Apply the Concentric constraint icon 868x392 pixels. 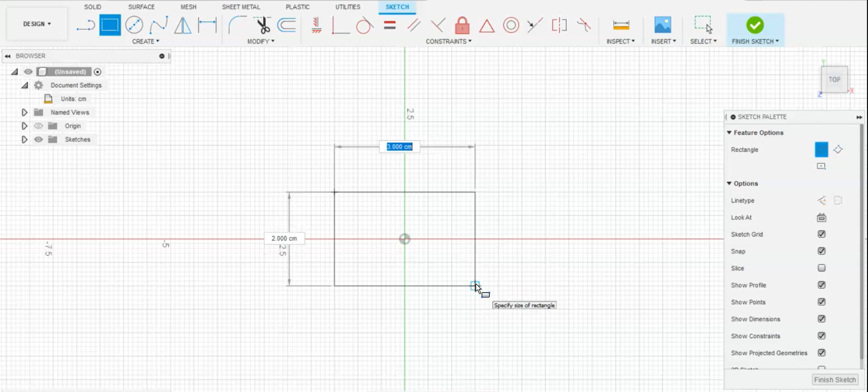coord(511,25)
